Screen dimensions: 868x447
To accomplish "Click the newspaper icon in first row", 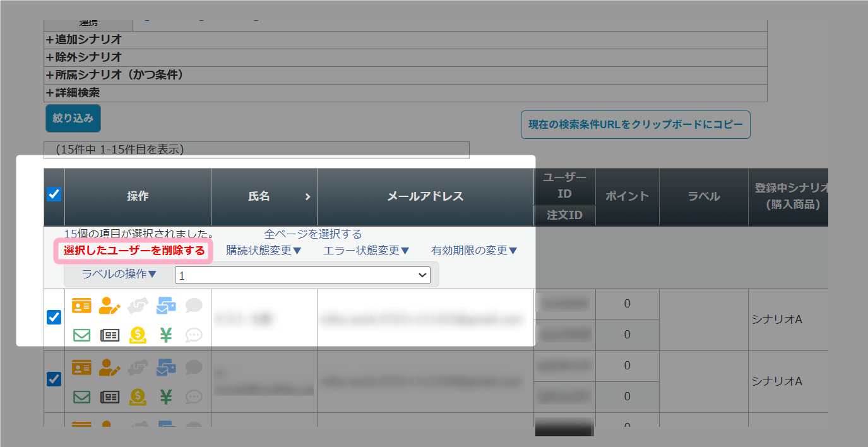I will click(110, 335).
